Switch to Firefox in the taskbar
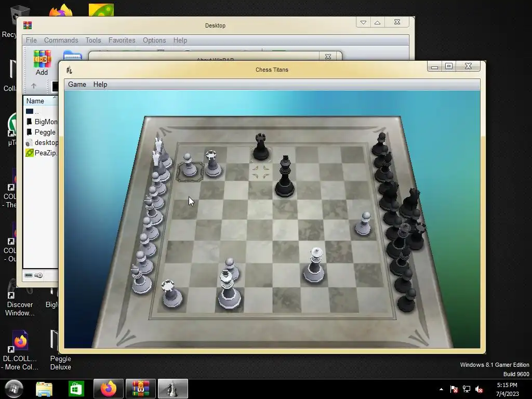This screenshot has width=532, height=399. tap(109, 389)
